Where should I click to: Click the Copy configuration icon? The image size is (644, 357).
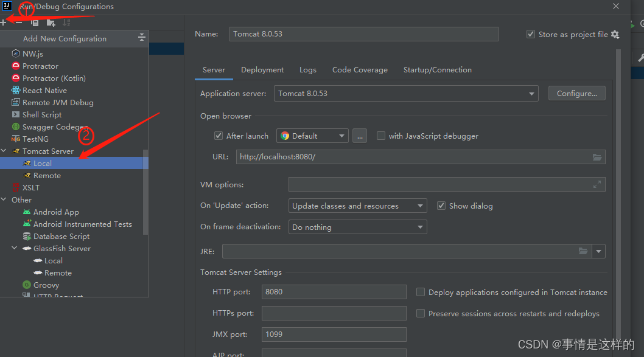35,23
